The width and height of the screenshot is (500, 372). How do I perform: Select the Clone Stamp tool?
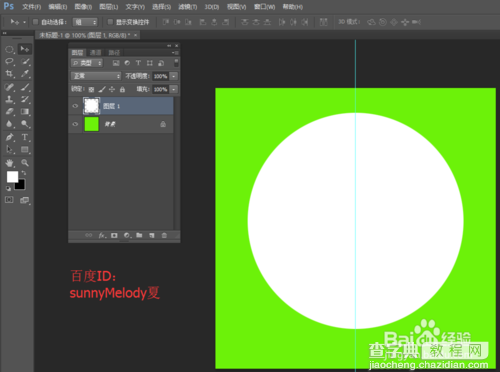pos(9,99)
